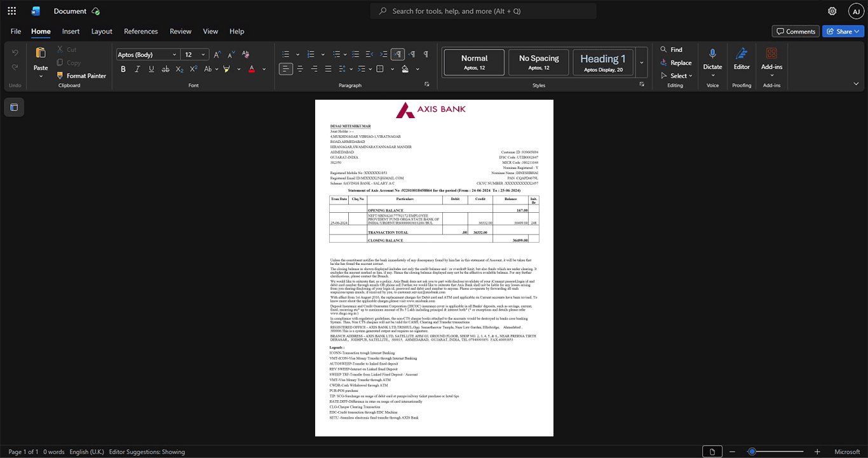Screen dimensions: 868x458
Task: Click the Undo arrow icon
Action: [x=15, y=52]
